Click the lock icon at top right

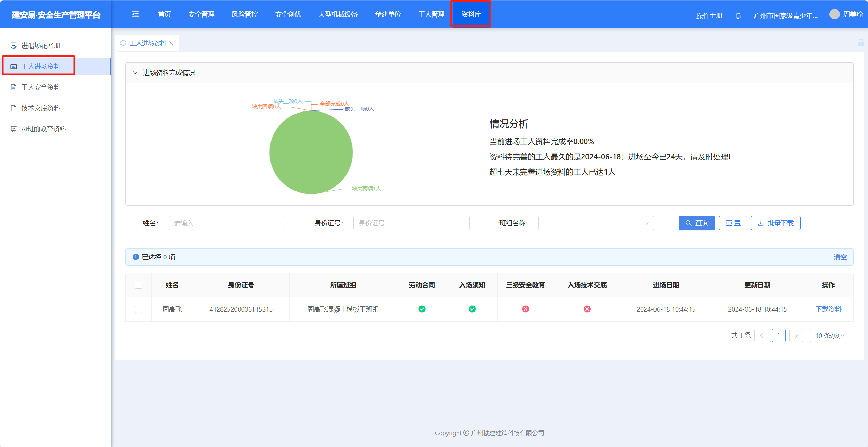[860, 43]
